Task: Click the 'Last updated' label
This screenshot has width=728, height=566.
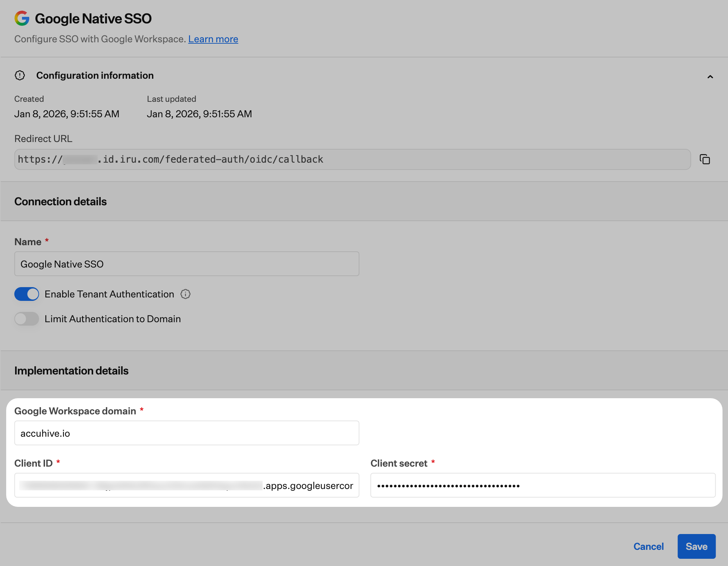Action: (172, 99)
